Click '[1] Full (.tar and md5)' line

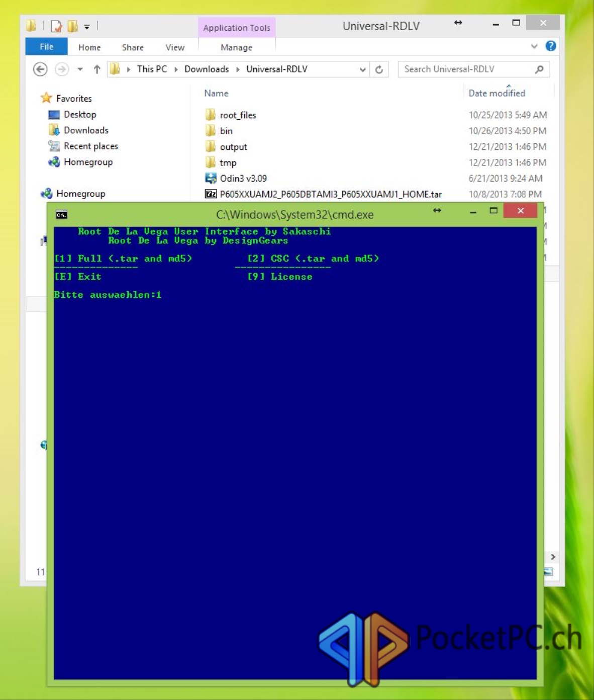[123, 258]
